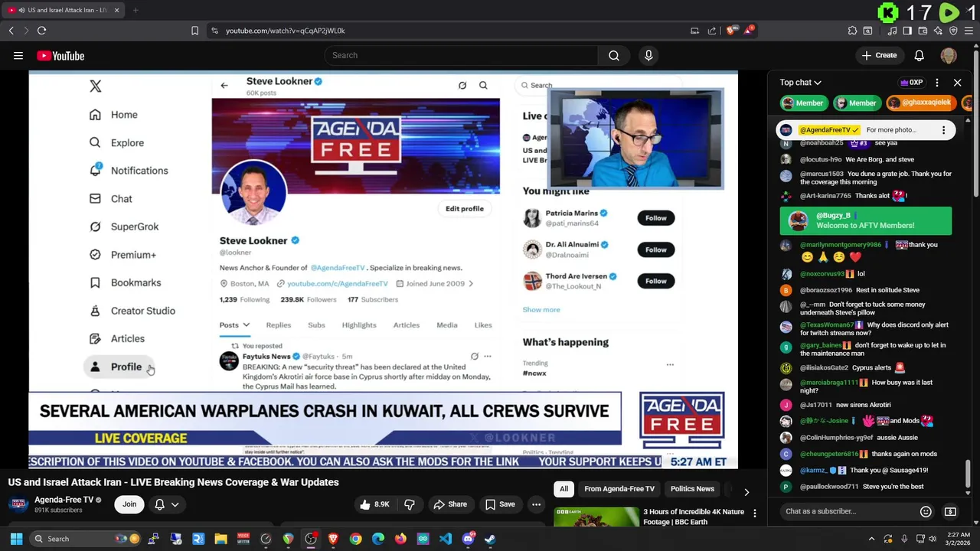Click the Share button under the video
This screenshot has height=551, width=980.
(450, 504)
